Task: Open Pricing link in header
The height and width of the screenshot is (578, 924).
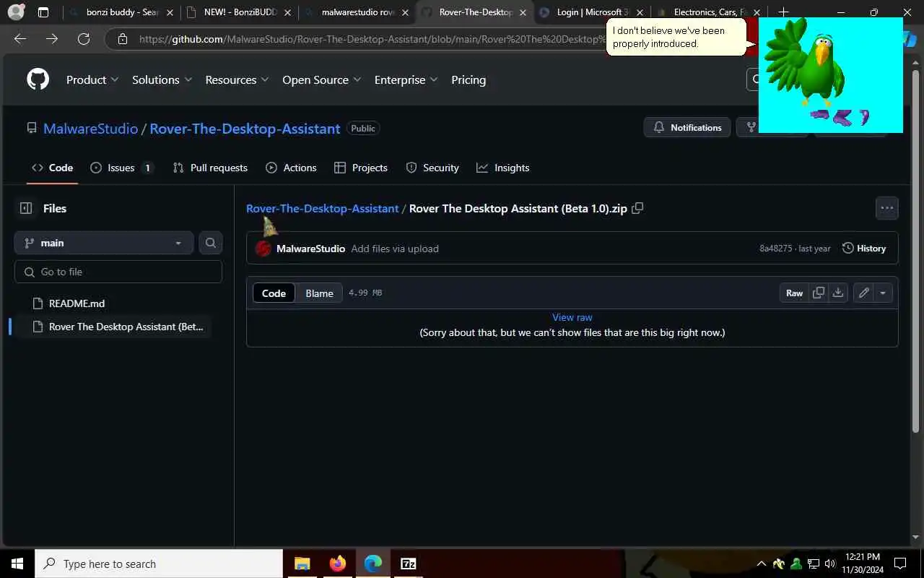Action: (468, 79)
